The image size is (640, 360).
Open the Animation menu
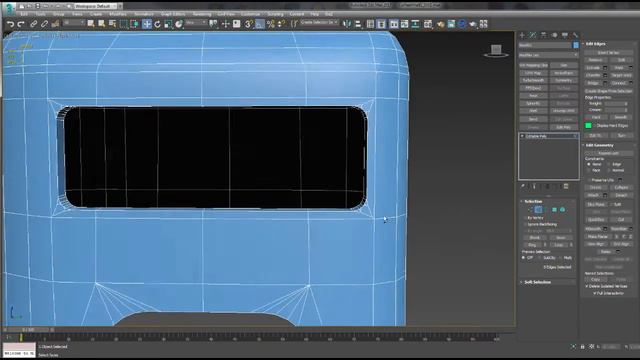coord(144,14)
